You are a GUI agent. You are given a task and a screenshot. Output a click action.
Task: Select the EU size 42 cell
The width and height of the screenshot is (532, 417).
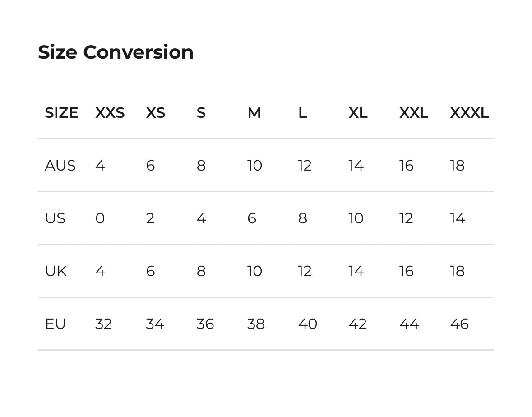pyautogui.click(x=357, y=324)
